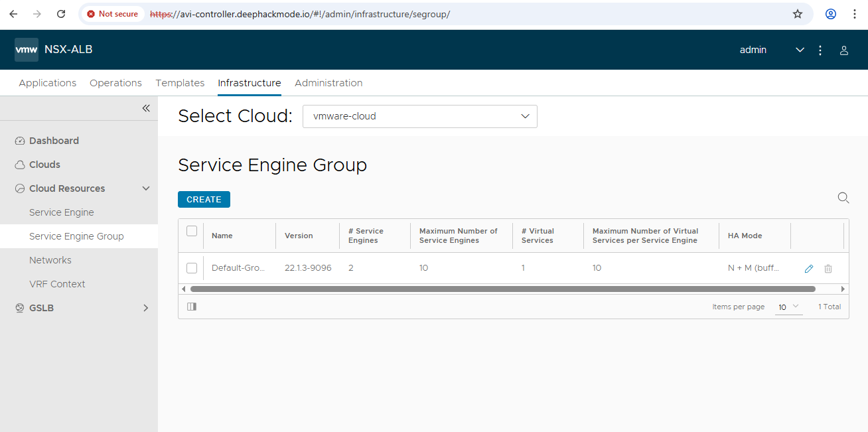Image resolution: width=868 pixels, height=432 pixels.
Task: Tick the Default-Group row checkbox
Action: pyautogui.click(x=192, y=268)
